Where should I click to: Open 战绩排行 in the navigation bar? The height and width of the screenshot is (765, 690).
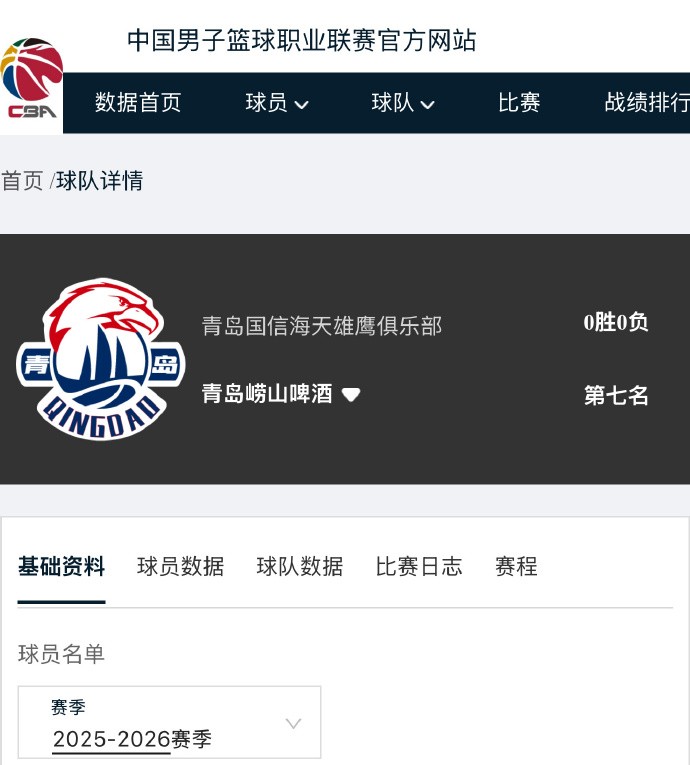pos(647,102)
